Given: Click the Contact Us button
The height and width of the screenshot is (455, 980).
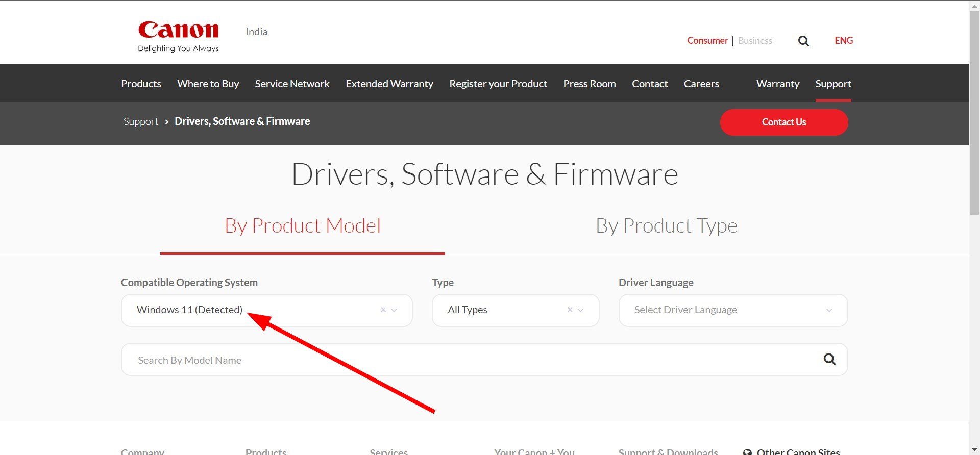Looking at the screenshot, I should 784,122.
